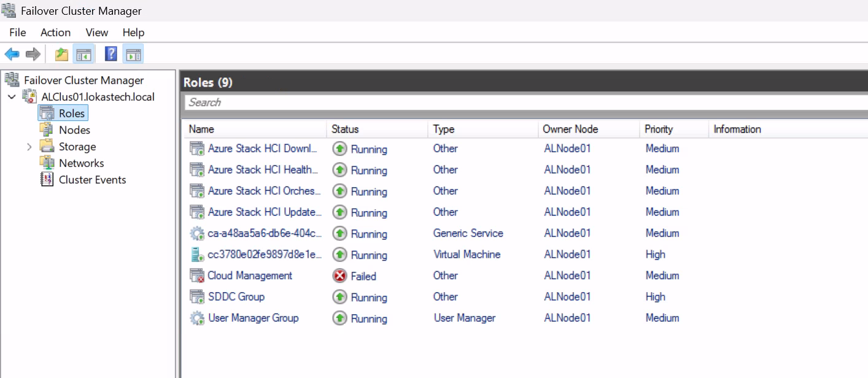Select the cc3780e02fe9897d8e1e... role name
This screenshot has width=868, height=378.
[265, 254]
